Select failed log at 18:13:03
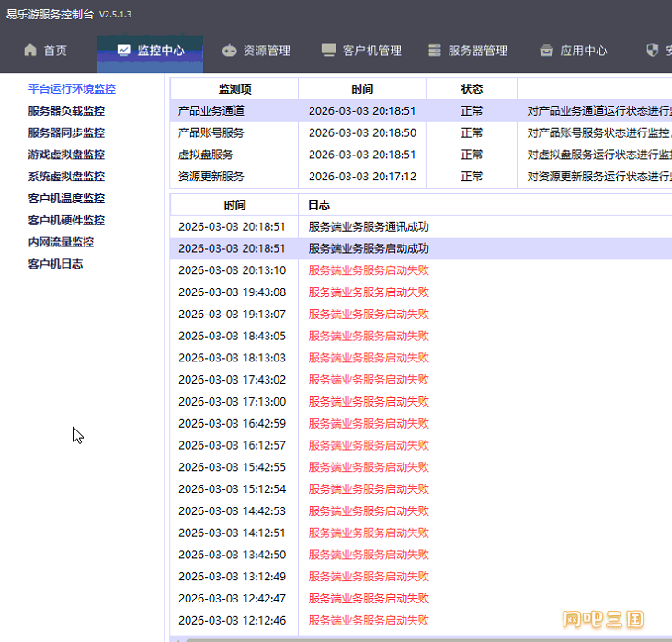The height and width of the screenshot is (642, 672). [x=421, y=358]
